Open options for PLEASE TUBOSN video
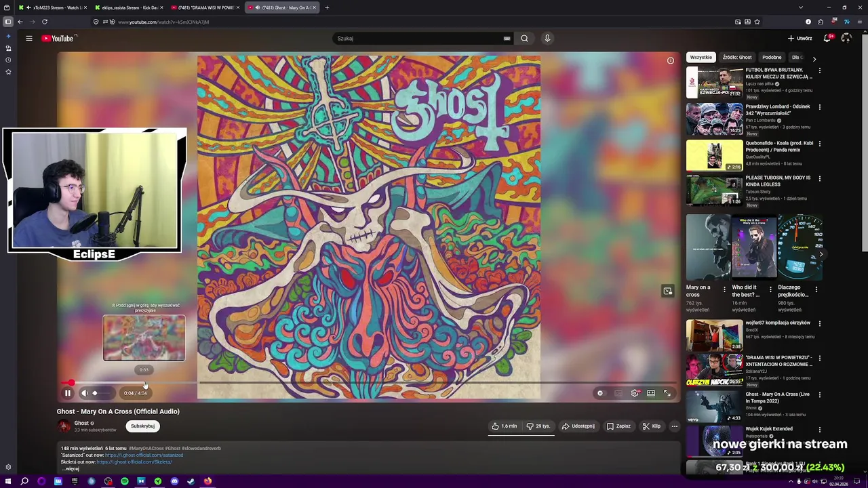 point(820,179)
